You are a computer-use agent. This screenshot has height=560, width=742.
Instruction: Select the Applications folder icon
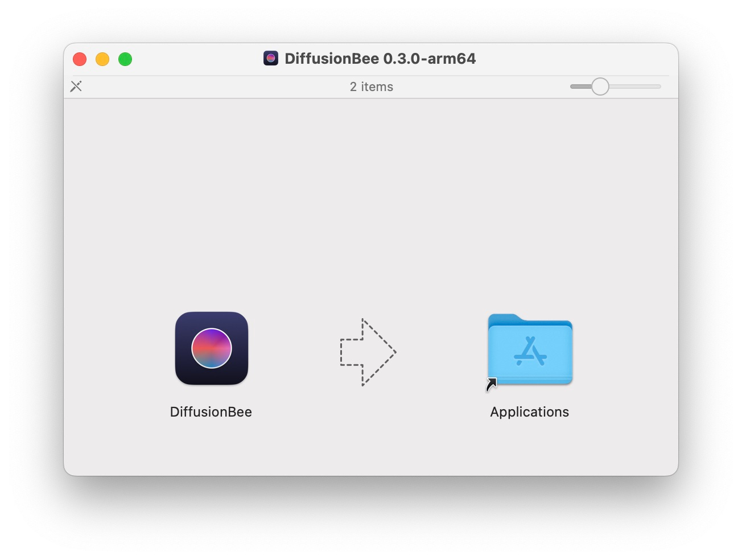click(529, 351)
